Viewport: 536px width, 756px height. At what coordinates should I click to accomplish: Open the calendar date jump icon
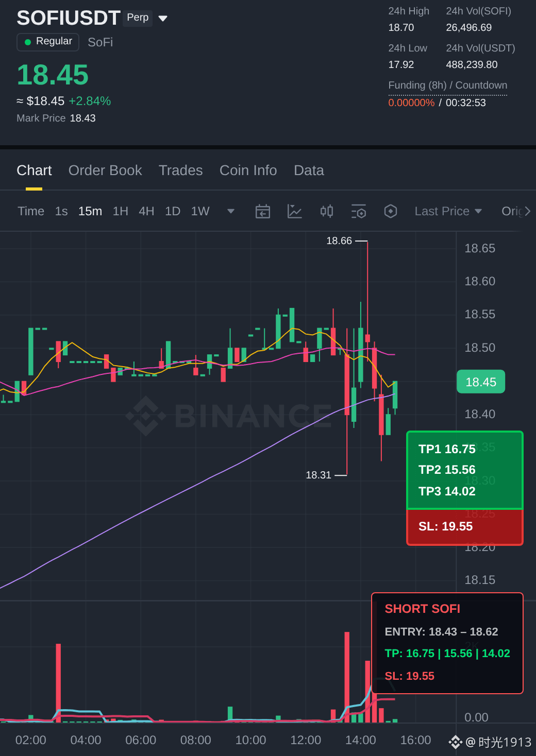coord(263,211)
